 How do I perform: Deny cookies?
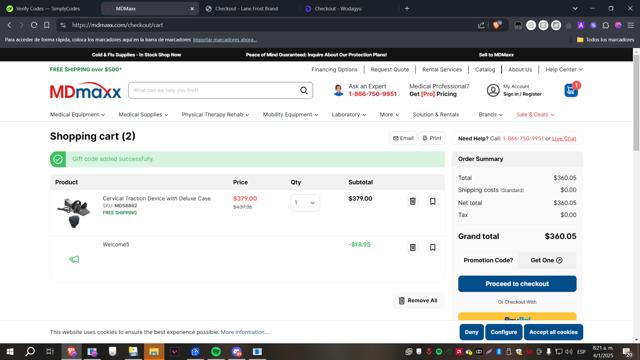[x=471, y=332]
